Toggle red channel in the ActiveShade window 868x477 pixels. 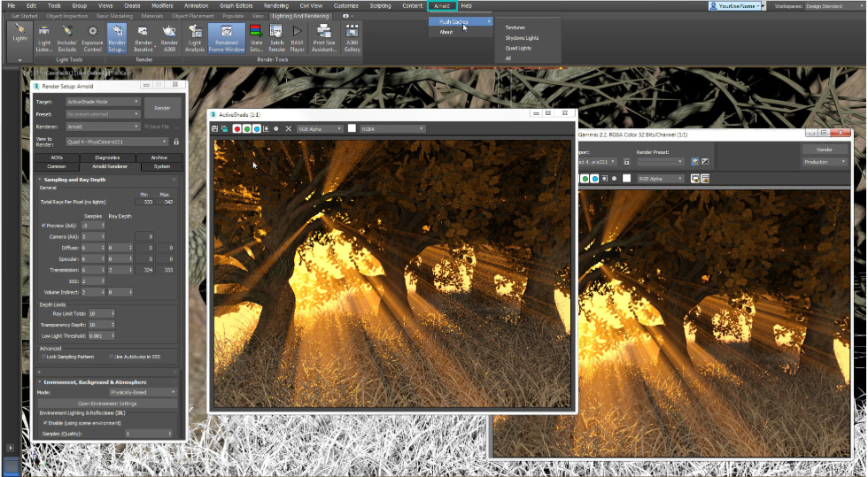click(x=237, y=128)
